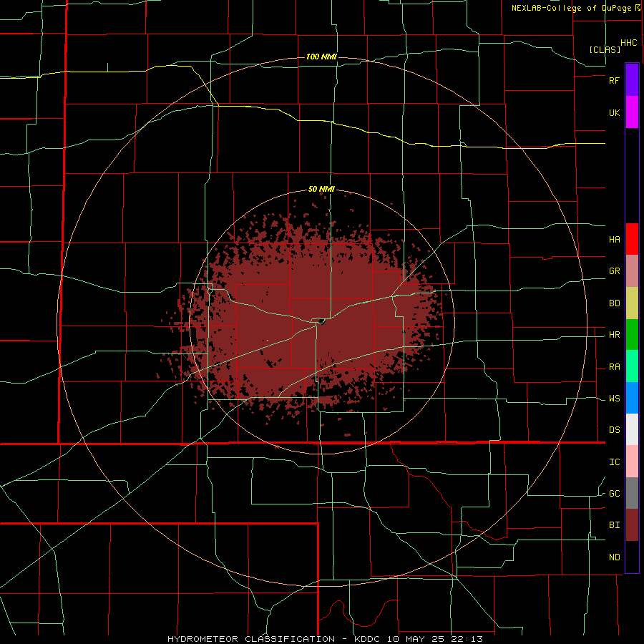Click the HA red legend color block
Screen dimensions: 644x644
coord(632,239)
